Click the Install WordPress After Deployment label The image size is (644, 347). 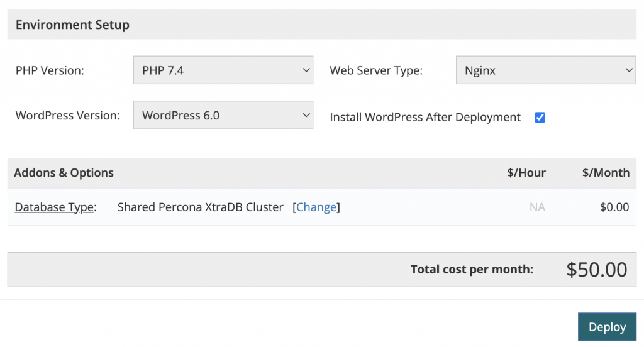click(x=425, y=118)
